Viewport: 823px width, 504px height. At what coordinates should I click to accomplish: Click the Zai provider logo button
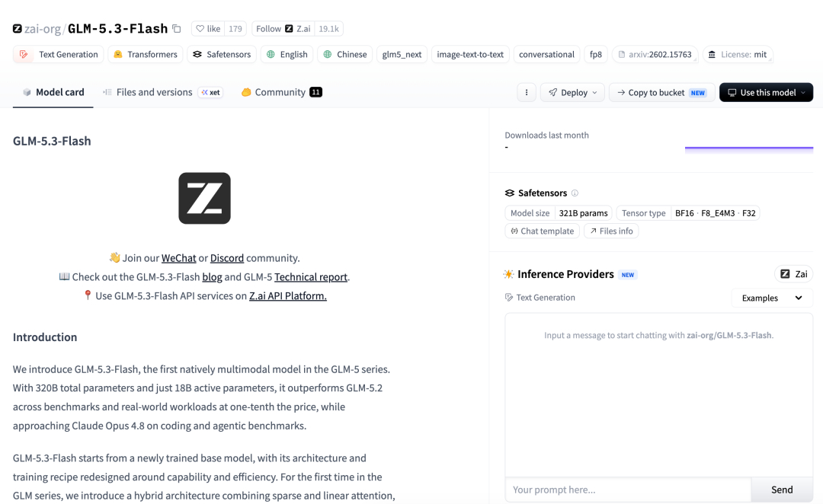793,274
